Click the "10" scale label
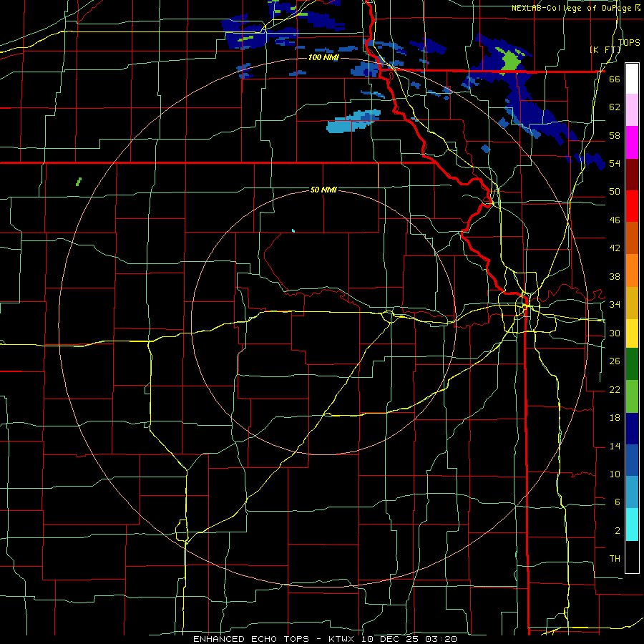This screenshot has height=644, width=644. coord(615,474)
